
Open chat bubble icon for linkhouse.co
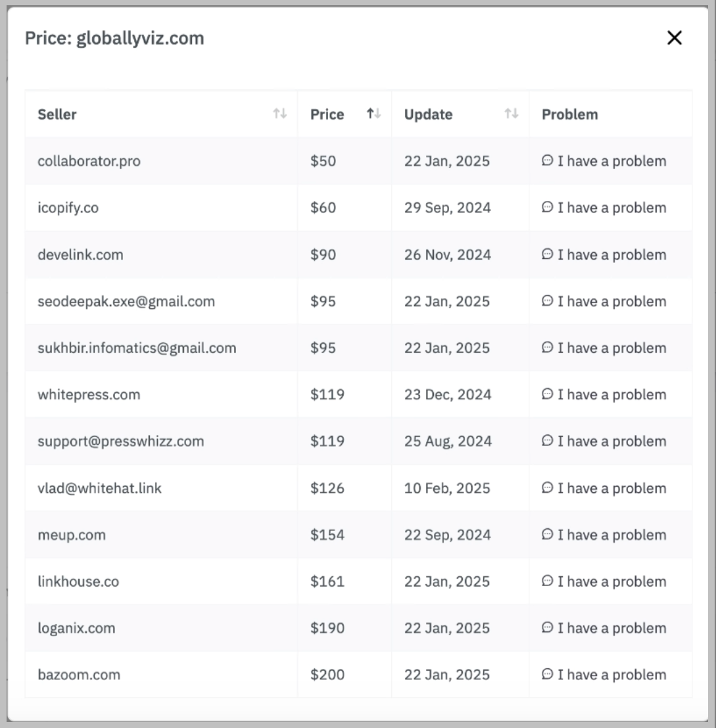click(546, 581)
